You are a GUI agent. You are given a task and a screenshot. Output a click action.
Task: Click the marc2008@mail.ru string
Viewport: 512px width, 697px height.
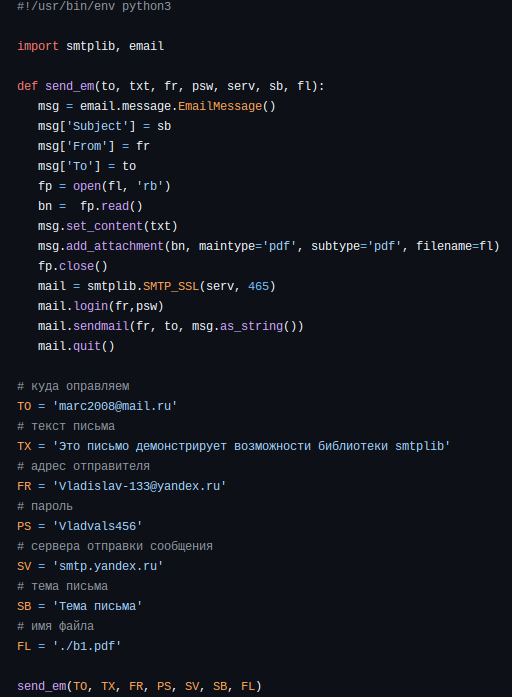(x=115, y=406)
